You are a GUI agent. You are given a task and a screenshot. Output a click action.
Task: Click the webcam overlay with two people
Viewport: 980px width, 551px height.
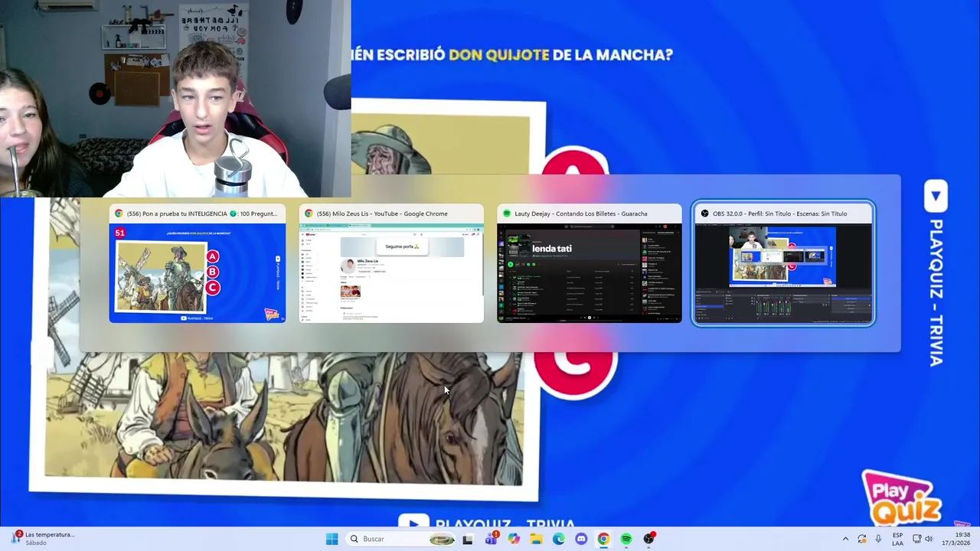tap(175, 99)
